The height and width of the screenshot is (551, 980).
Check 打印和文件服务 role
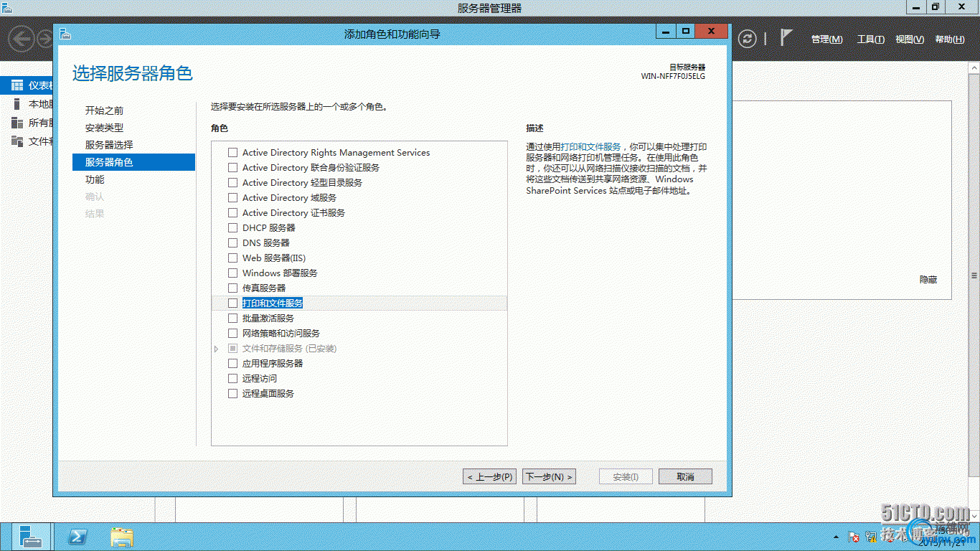click(x=232, y=303)
